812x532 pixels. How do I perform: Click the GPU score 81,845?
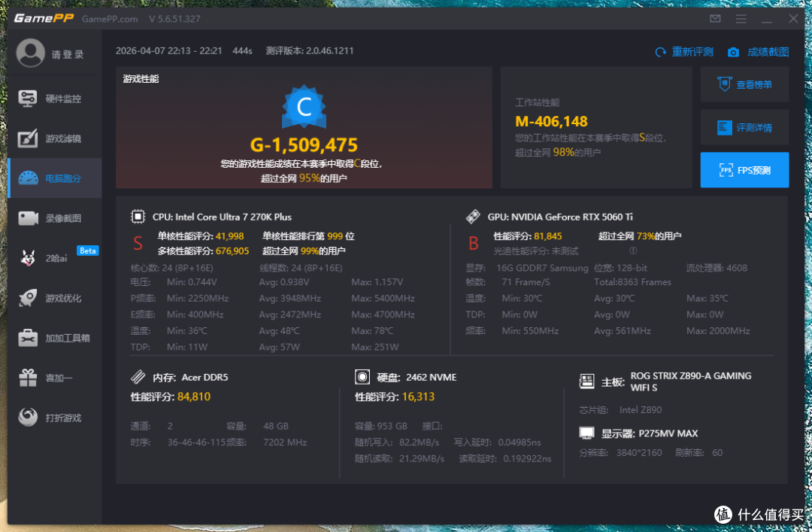[548, 236]
